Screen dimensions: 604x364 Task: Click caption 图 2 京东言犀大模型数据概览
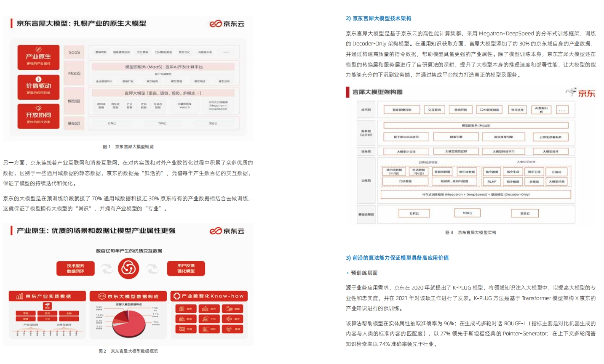pos(128,351)
